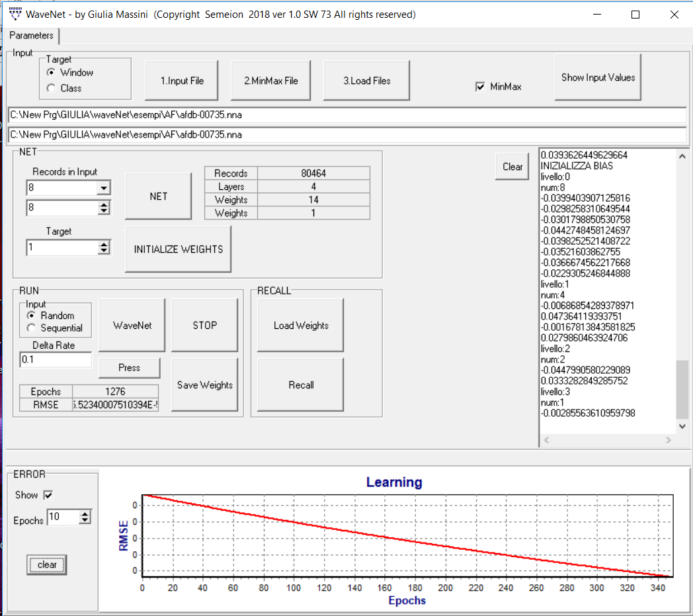
Task: Click the Target number field in NET
Action: [x=63, y=247]
